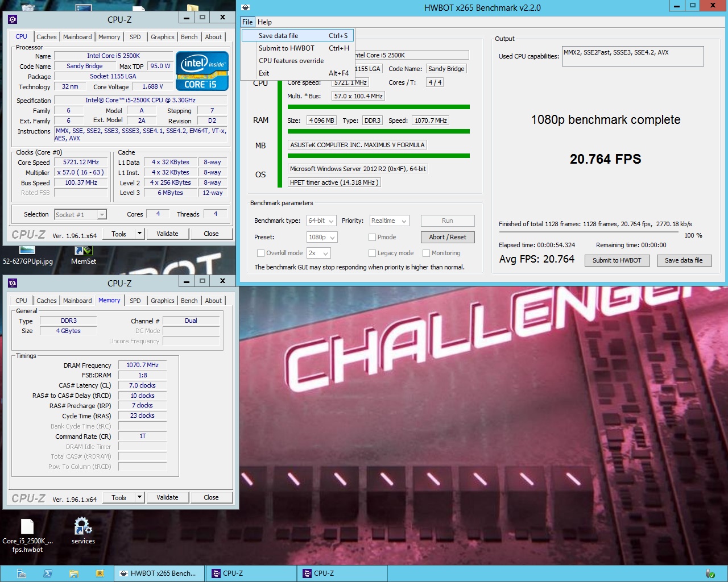Activate the second CPU-Z taskbar entry
The width and height of the screenshot is (728, 582).
click(342, 573)
